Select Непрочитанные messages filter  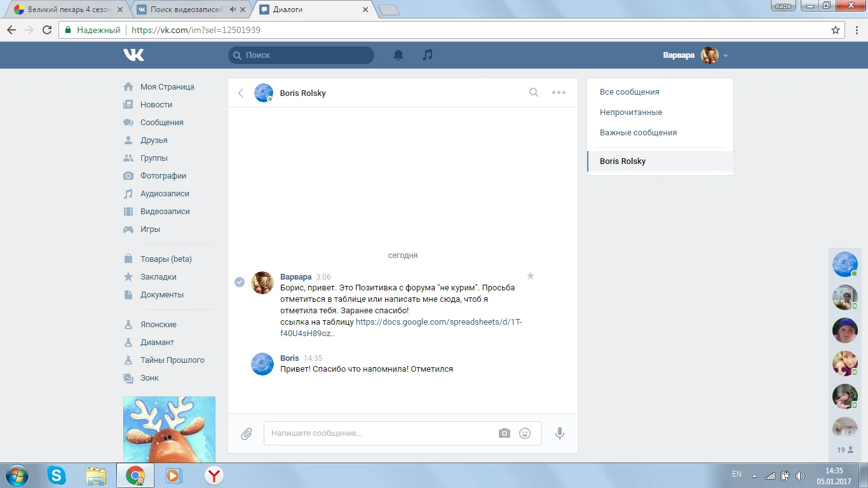point(631,112)
